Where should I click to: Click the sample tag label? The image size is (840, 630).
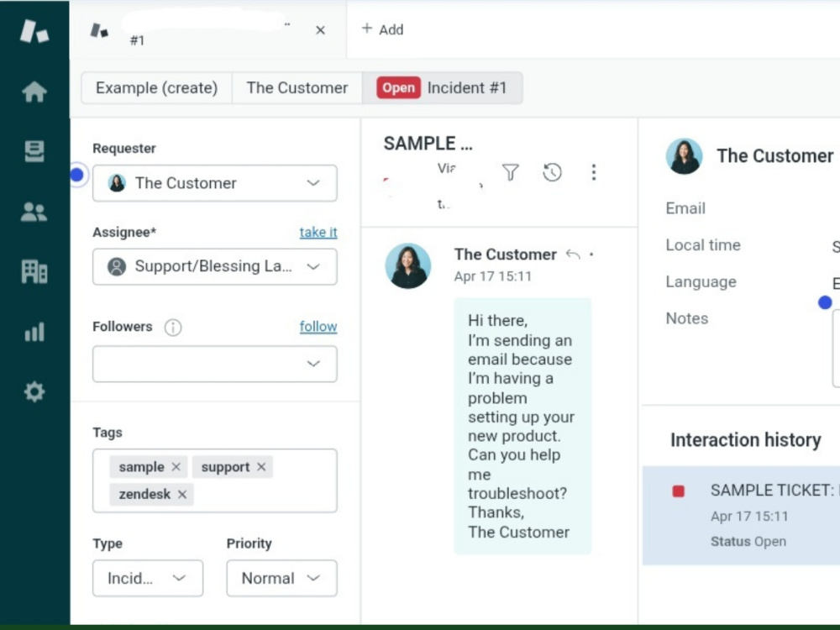coord(141,467)
